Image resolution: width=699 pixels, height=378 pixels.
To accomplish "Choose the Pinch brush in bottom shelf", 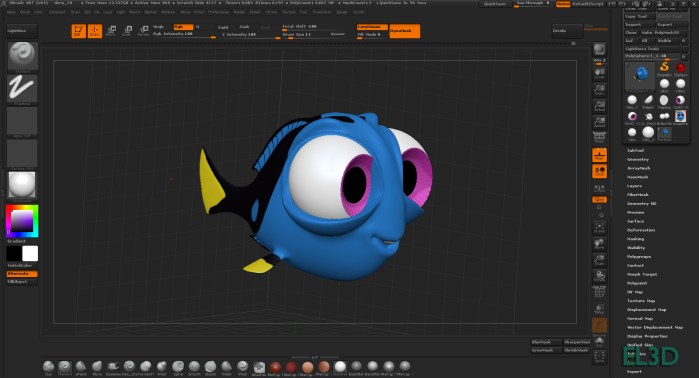I will pos(243,368).
